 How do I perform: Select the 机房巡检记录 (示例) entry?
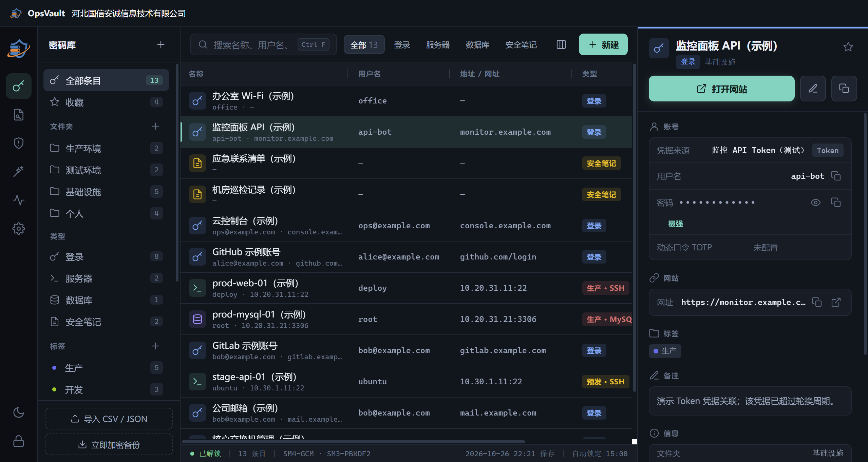pos(406,194)
